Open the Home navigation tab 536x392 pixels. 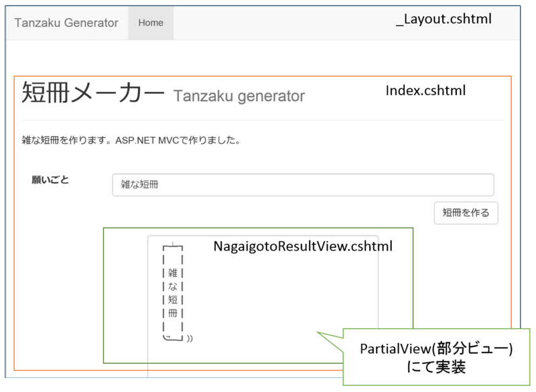tap(151, 23)
